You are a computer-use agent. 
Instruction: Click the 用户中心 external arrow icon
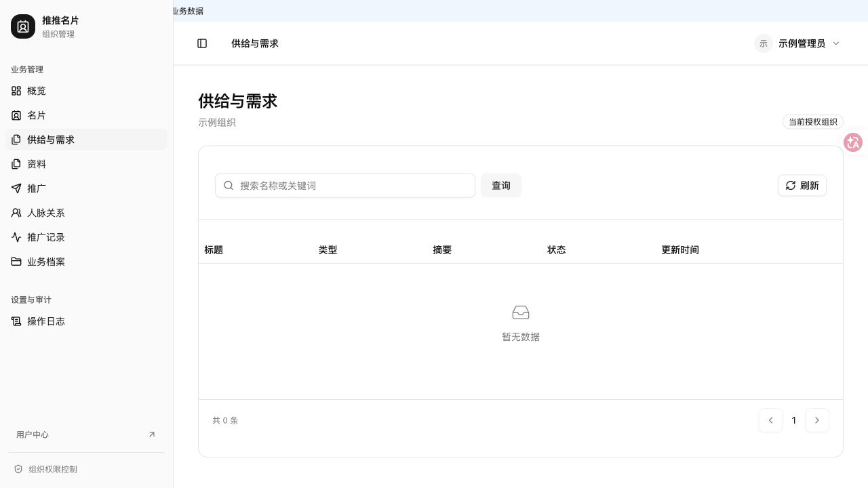tap(152, 434)
